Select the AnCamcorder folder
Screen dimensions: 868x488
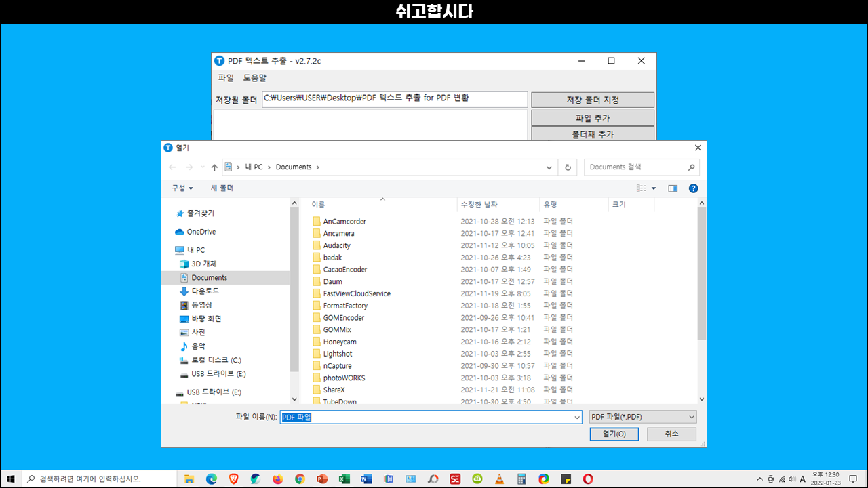(x=344, y=222)
